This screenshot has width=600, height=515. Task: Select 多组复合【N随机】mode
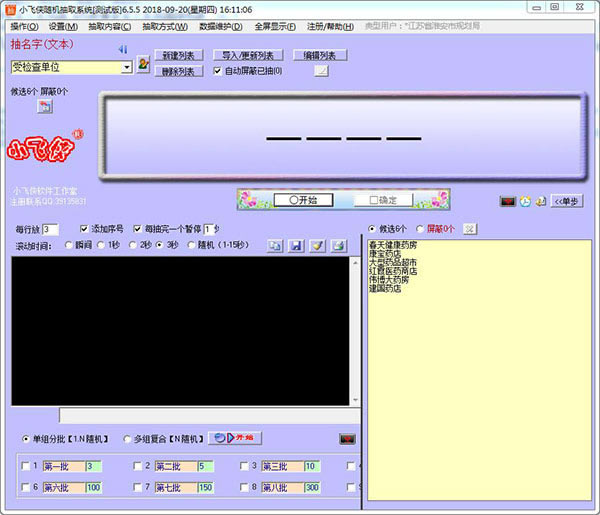127,439
